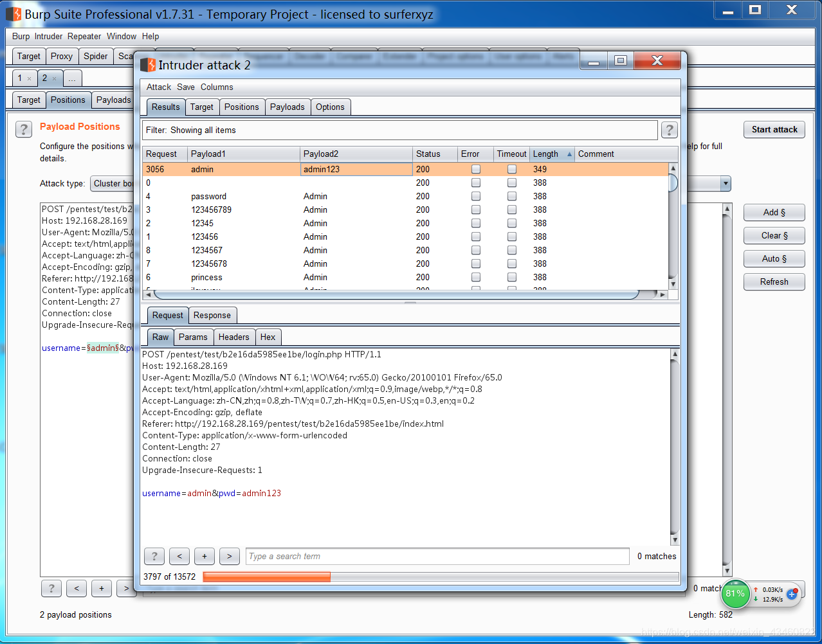The width and height of the screenshot is (822, 644).
Task: Switch to Headers view tab
Action: [233, 337]
